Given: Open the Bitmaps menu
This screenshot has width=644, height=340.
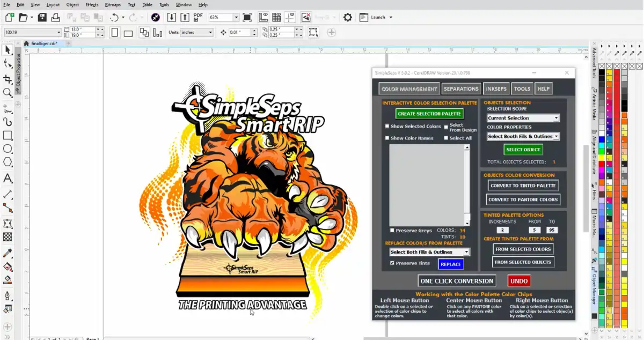Looking at the screenshot, I should coord(113,4).
